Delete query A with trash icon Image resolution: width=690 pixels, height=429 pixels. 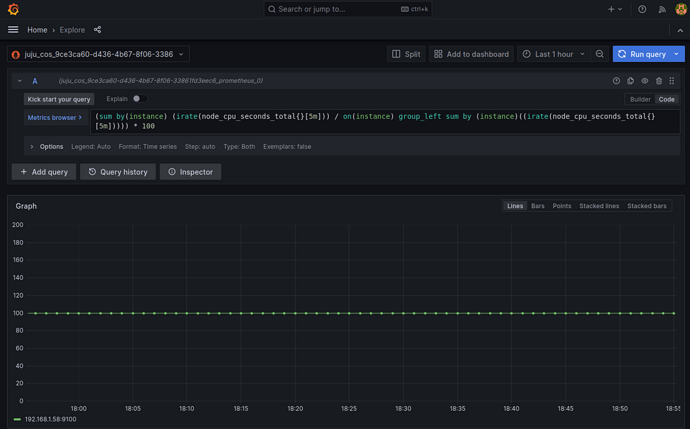[x=659, y=81]
